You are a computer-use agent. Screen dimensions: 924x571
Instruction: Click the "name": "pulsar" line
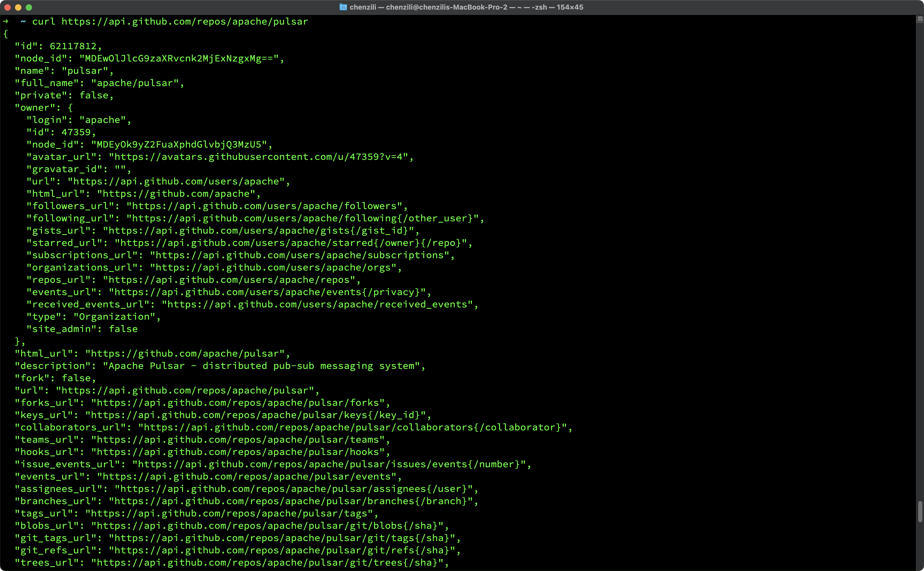click(x=64, y=71)
